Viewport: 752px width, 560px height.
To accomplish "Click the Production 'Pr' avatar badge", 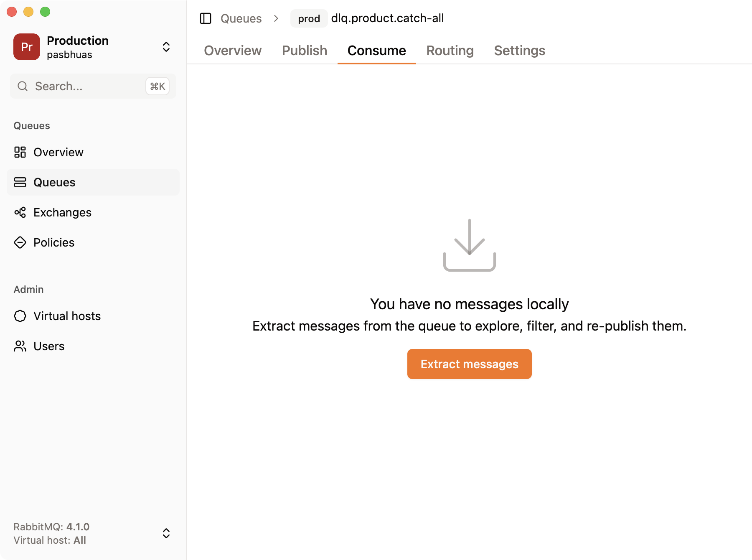I will tap(27, 47).
